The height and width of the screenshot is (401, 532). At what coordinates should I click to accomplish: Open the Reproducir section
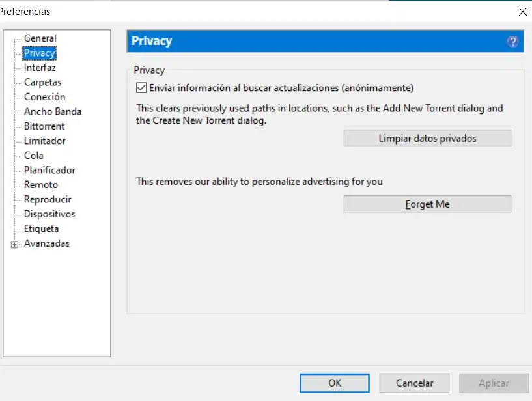48,199
